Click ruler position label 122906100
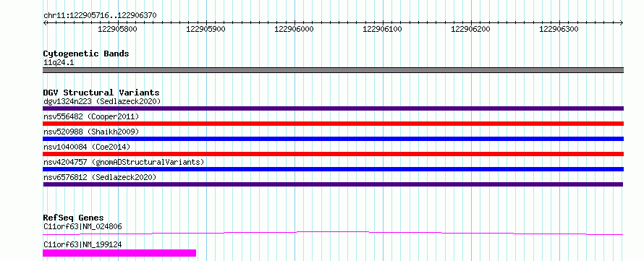This screenshot has height=261, width=644. 382,30
